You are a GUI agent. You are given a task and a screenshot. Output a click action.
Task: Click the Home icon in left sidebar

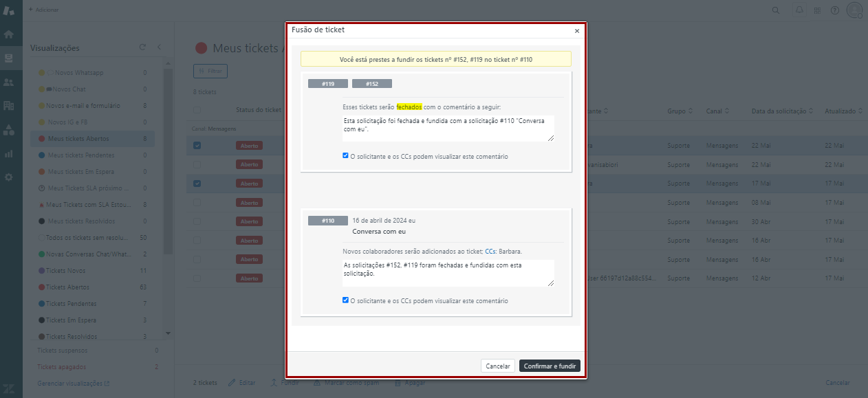point(9,34)
